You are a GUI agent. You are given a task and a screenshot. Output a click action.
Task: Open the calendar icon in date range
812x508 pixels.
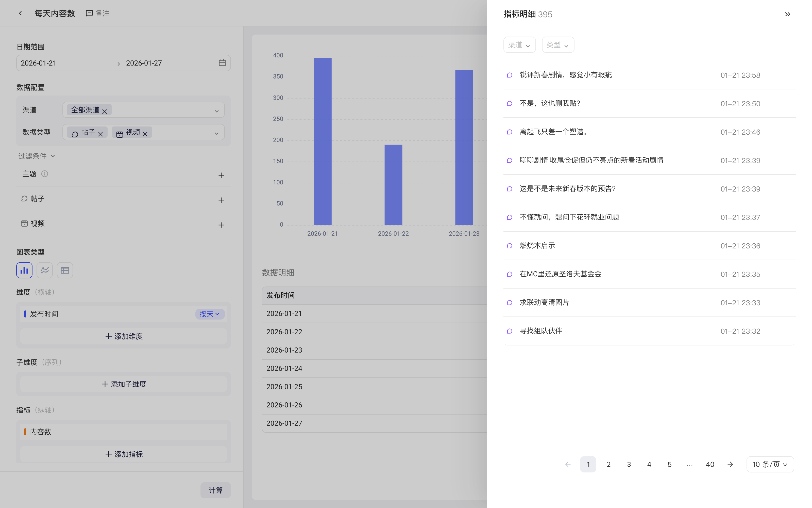222,63
